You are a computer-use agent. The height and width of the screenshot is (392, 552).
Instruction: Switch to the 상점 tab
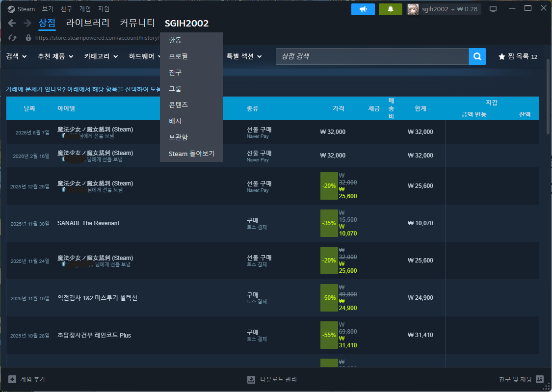click(x=47, y=23)
